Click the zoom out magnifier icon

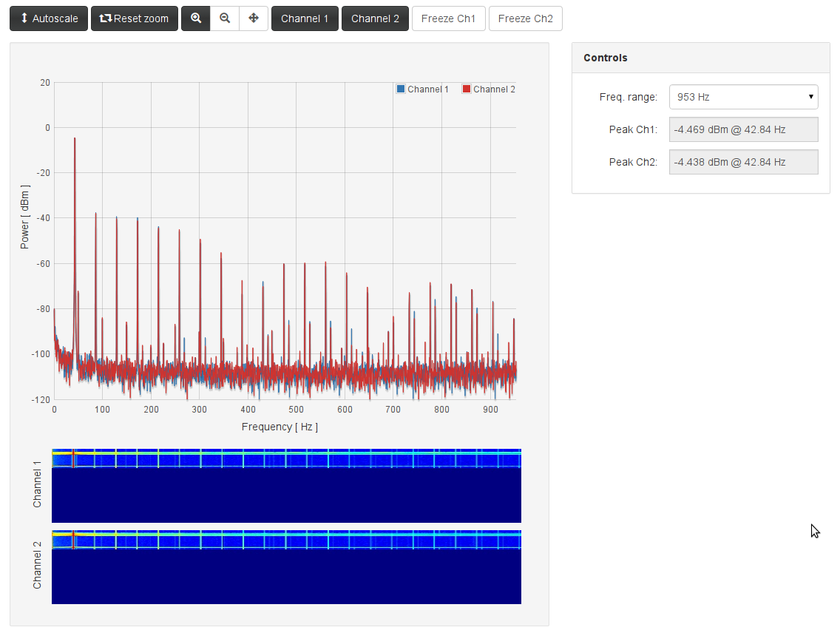pyautogui.click(x=225, y=18)
